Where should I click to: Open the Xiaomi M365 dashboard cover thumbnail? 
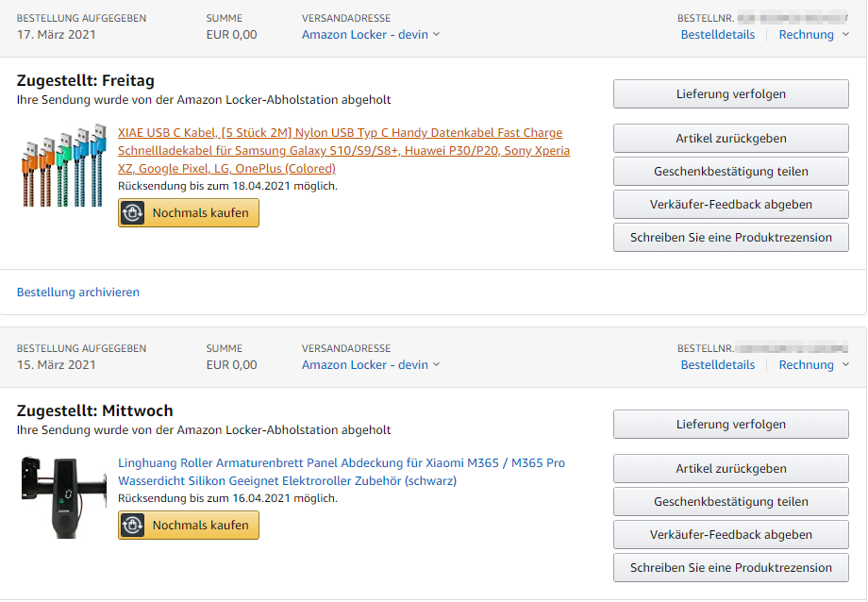63,496
